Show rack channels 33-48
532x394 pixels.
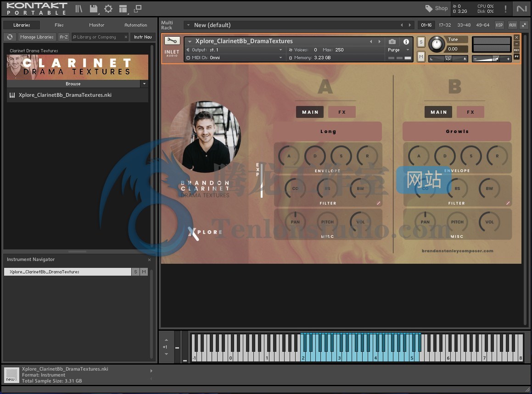[x=464, y=25]
